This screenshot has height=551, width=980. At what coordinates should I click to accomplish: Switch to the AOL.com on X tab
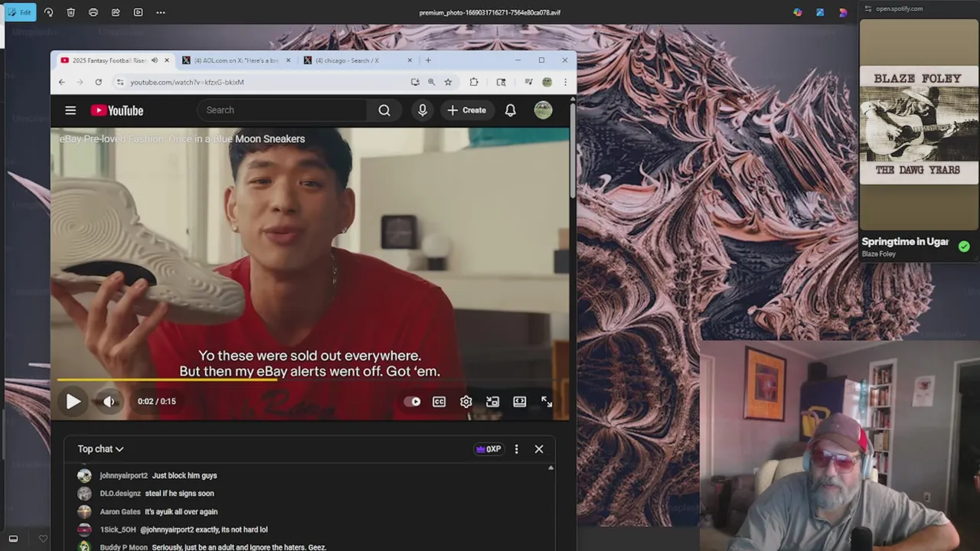pos(236,60)
